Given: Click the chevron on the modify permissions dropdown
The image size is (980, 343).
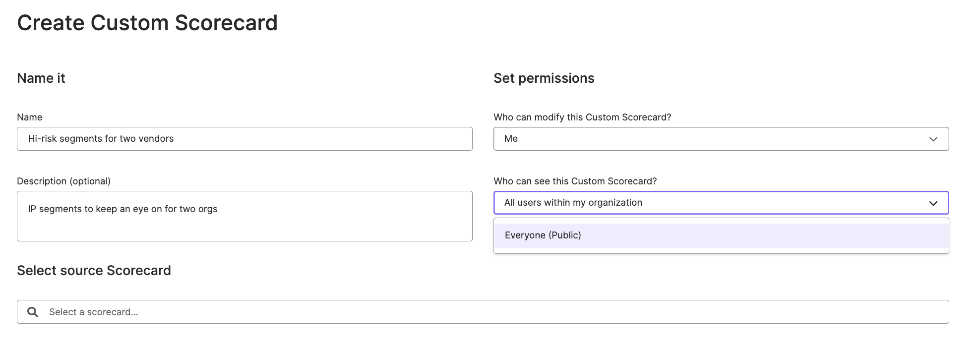Looking at the screenshot, I should click(x=934, y=139).
